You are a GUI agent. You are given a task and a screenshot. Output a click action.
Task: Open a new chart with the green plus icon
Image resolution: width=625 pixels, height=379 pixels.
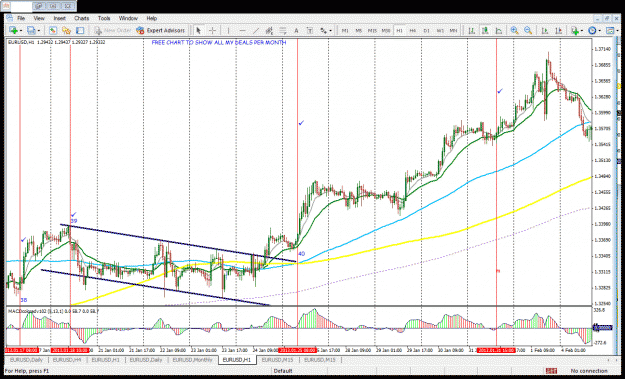(x=14, y=31)
